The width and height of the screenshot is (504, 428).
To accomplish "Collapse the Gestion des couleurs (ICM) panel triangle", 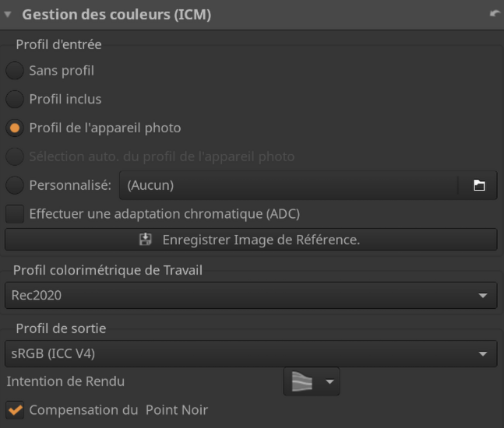I will pyautogui.click(x=8, y=14).
